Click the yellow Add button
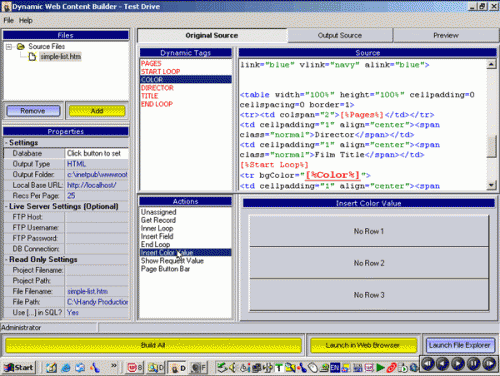This screenshot has width=500, height=376. coord(97,111)
